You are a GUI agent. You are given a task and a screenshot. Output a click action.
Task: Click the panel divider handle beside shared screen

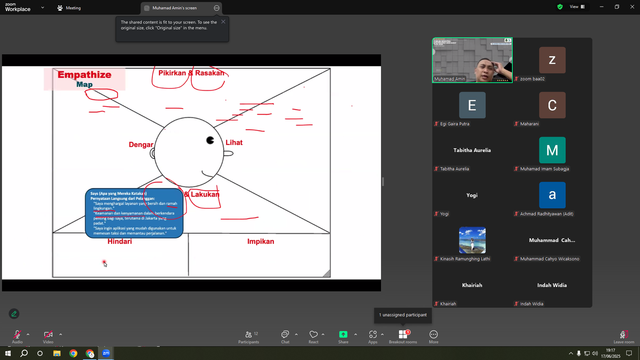[382, 181]
